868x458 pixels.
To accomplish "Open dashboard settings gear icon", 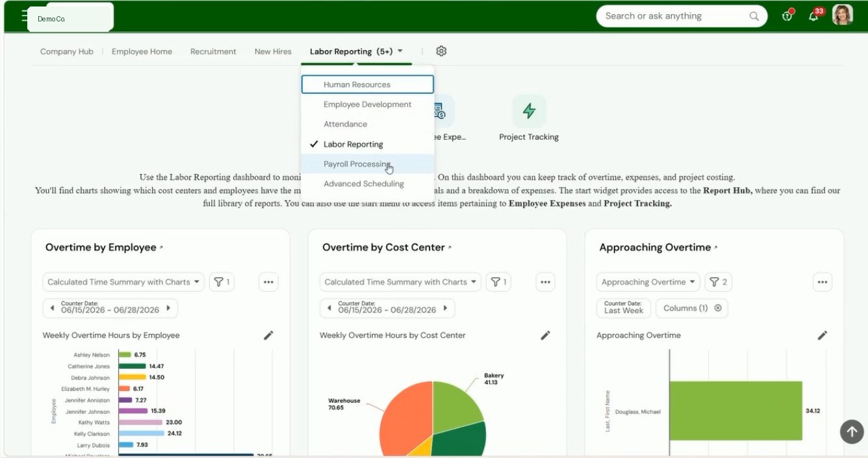I will (441, 51).
